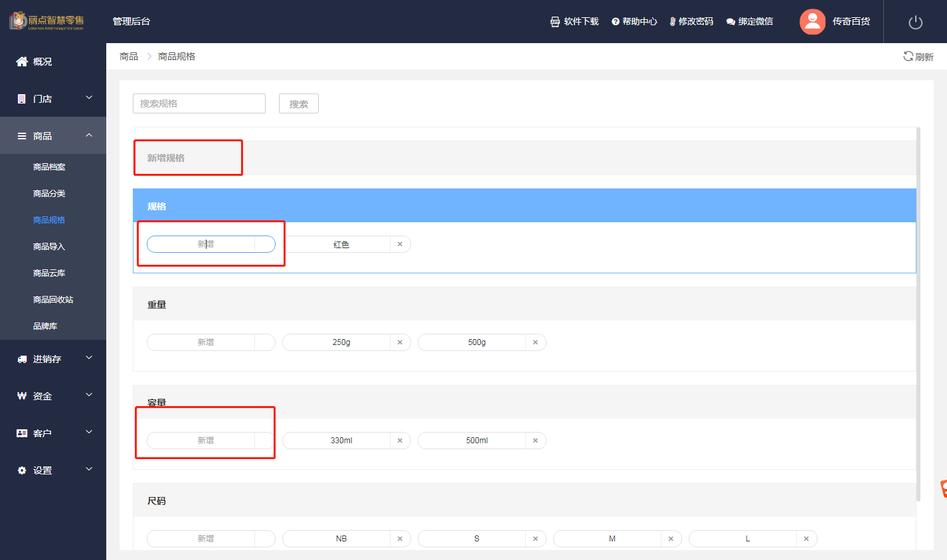
Task: Click 传奇百货 account name
Action: tap(851, 22)
